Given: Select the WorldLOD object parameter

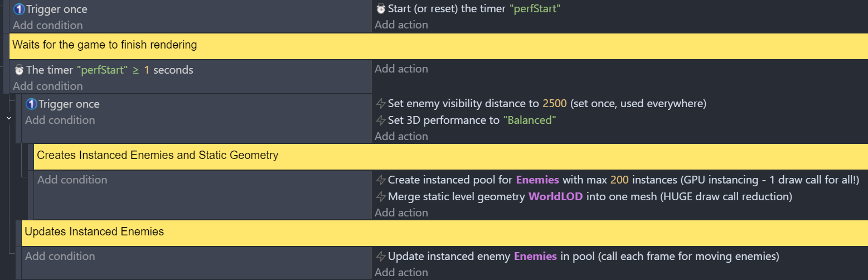Looking at the screenshot, I should tap(555, 197).
